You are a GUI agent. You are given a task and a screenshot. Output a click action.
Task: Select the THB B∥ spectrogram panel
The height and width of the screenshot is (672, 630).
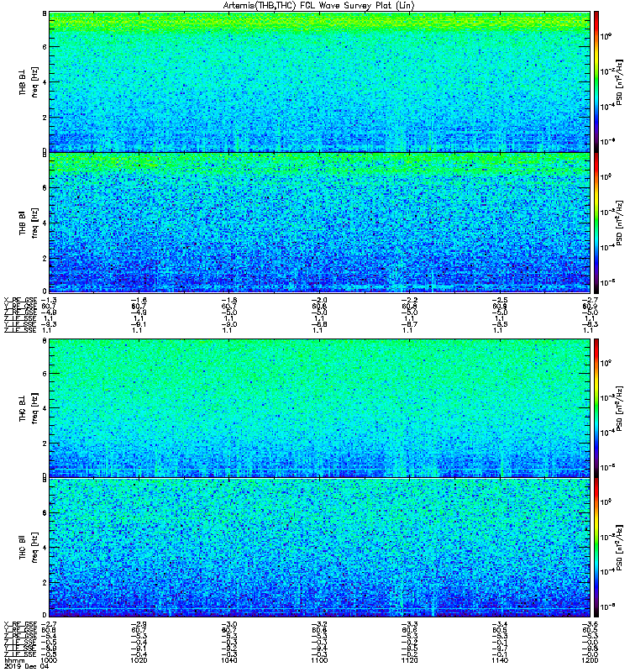tap(320, 223)
